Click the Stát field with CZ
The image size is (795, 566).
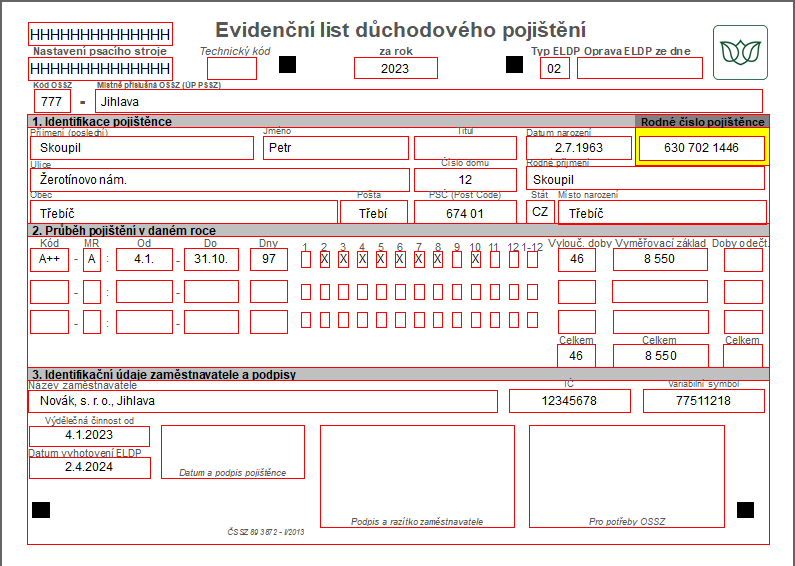coord(540,211)
